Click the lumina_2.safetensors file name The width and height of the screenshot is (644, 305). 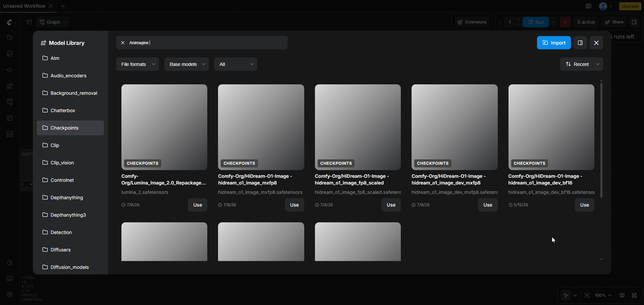click(145, 192)
